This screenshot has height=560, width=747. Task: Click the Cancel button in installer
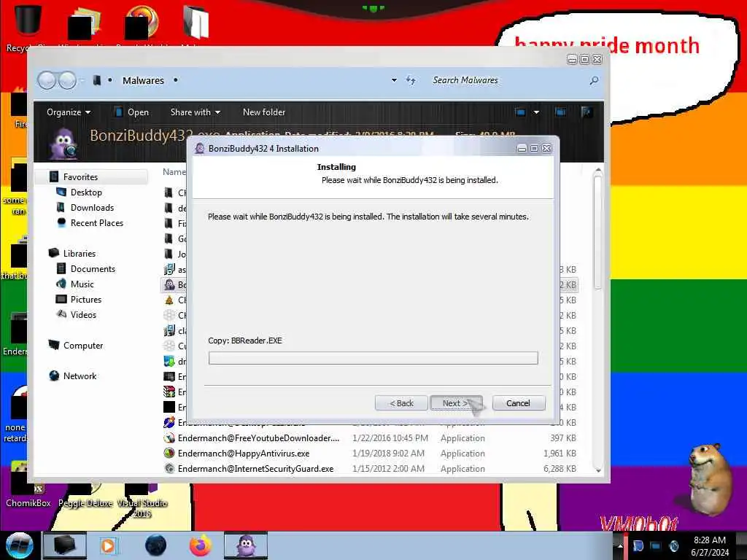click(x=519, y=402)
